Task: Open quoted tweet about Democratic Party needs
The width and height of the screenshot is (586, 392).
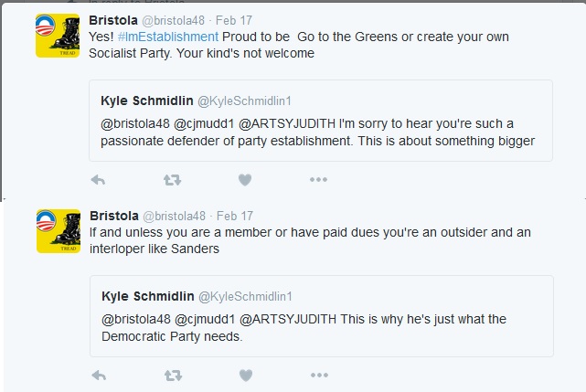Action: tap(320, 327)
